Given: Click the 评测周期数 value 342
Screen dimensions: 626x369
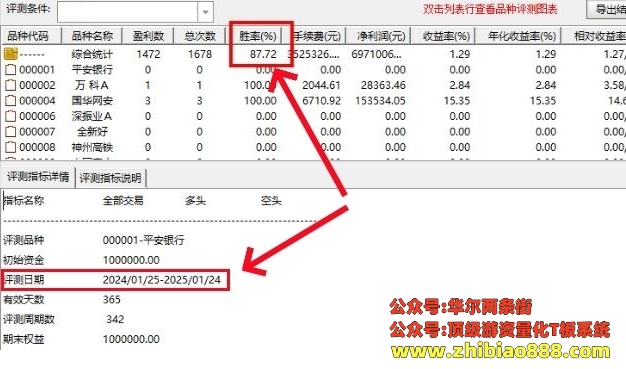Looking at the screenshot, I should (x=115, y=319).
